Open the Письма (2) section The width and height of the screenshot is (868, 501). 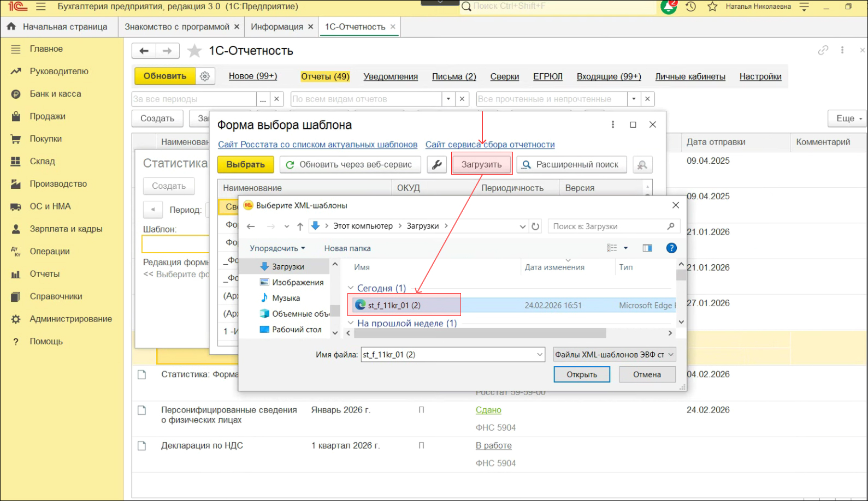(x=454, y=76)
